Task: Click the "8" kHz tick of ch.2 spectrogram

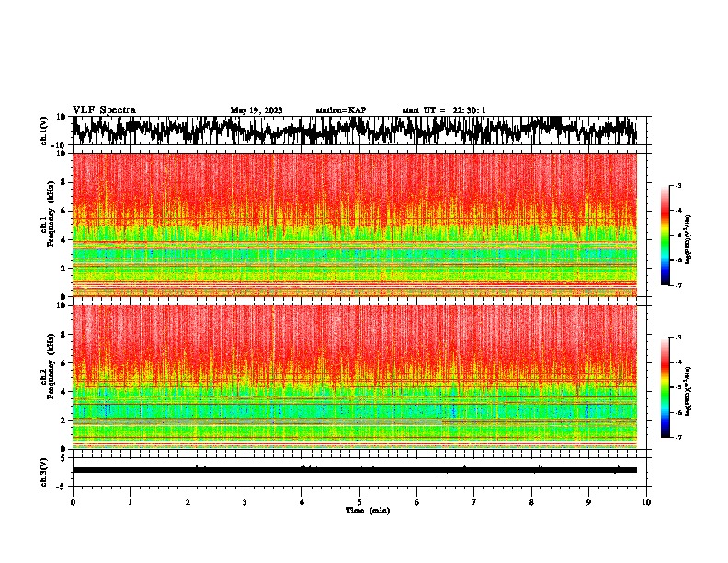Action: [63, 335]
